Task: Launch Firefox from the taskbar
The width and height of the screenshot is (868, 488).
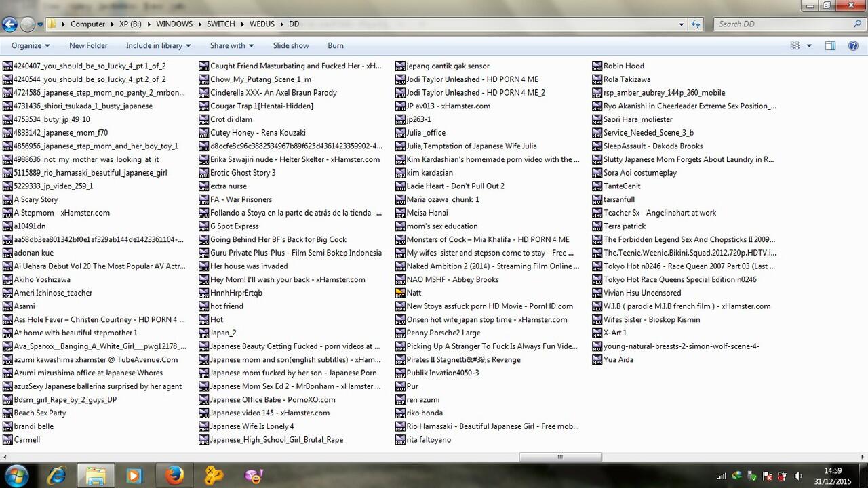Action: 174,476
